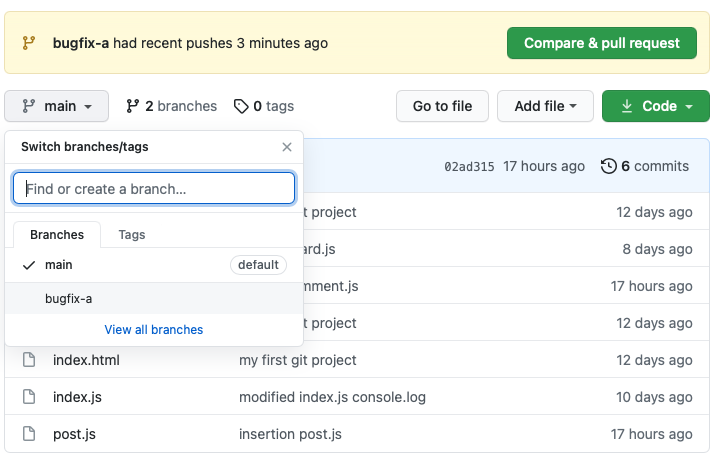
Task: Click the tag icon beside 0 tags
Action: point(241,106)
